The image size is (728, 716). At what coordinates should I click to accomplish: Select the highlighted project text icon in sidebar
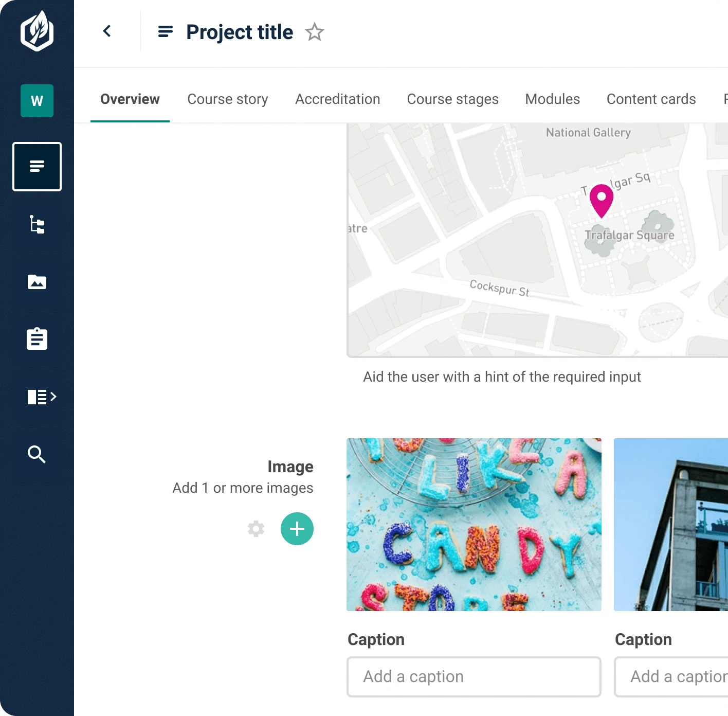click(x=37, y=167)
